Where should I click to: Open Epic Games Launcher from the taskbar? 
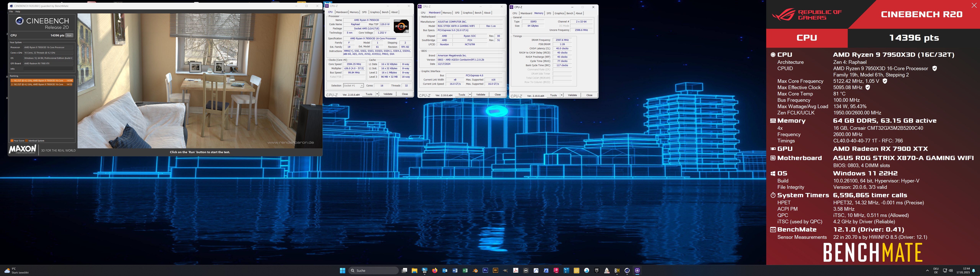click(x=597, y=270)
